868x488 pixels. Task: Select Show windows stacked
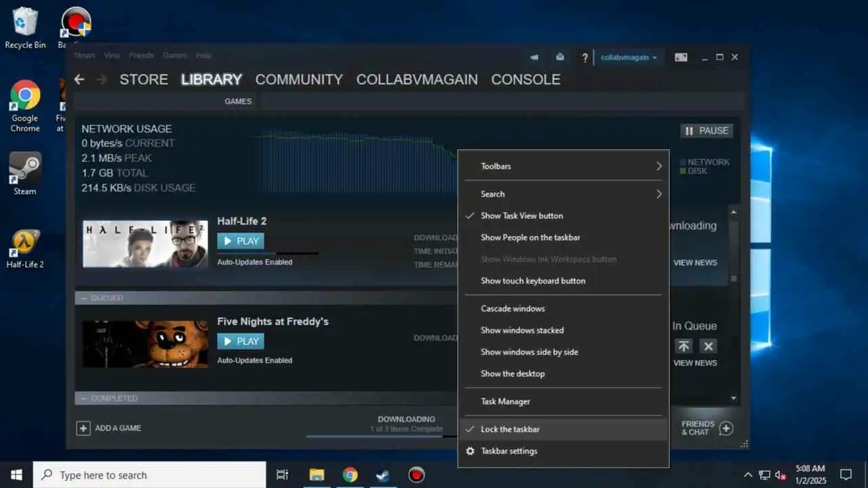pos(564,330)
